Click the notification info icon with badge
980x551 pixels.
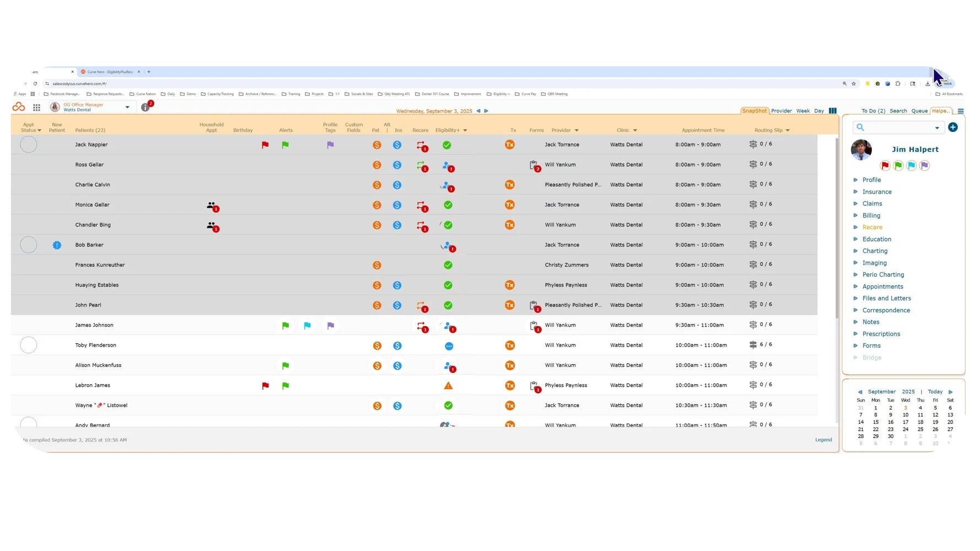click(146, 106)
